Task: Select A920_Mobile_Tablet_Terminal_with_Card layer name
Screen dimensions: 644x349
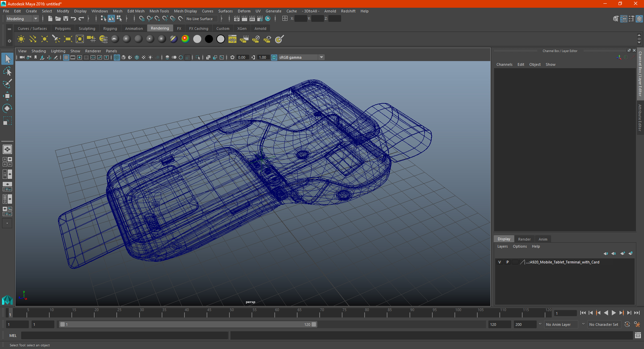Action: 562,262
